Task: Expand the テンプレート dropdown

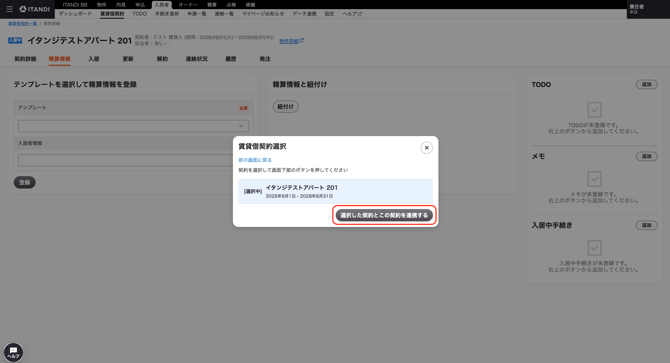Action: point(133,126)
